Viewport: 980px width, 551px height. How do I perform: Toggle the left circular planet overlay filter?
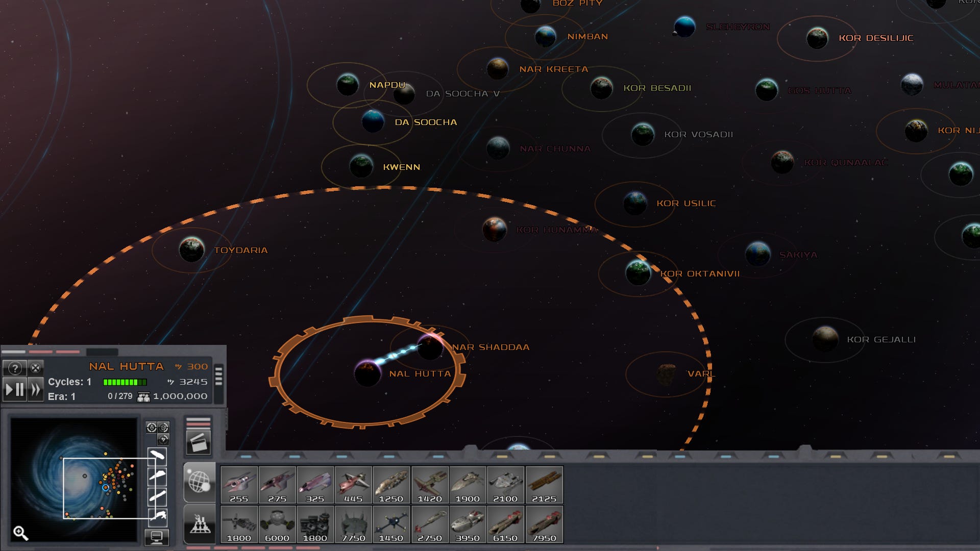(x=152, y=428)
